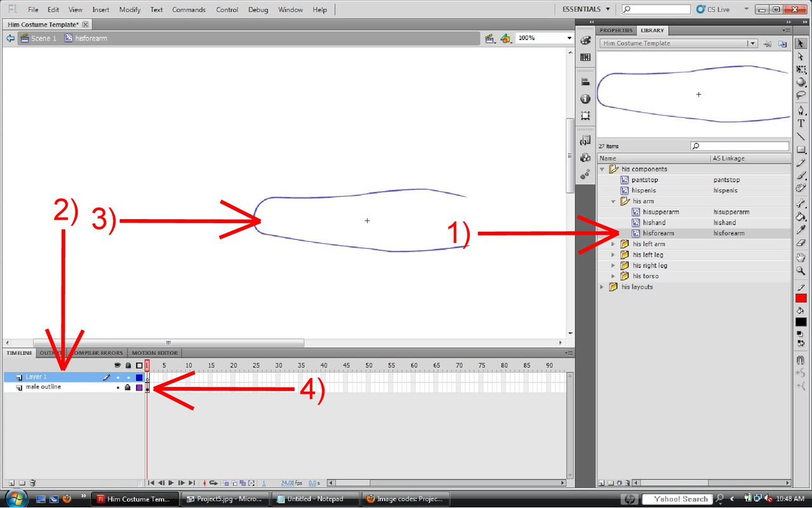Open the stage zoom percentage dropdown
This screenshot has height=508, width=812.
(x=569, y=38)
